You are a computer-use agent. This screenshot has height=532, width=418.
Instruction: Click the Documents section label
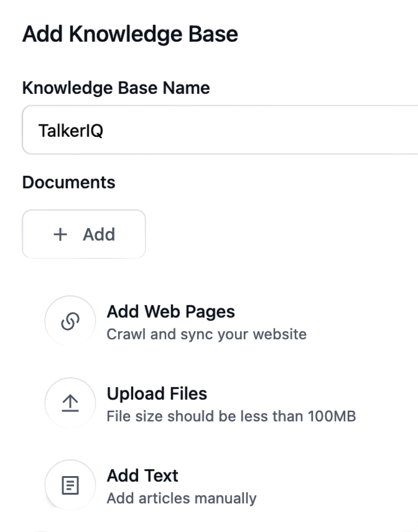click(68, 182)
